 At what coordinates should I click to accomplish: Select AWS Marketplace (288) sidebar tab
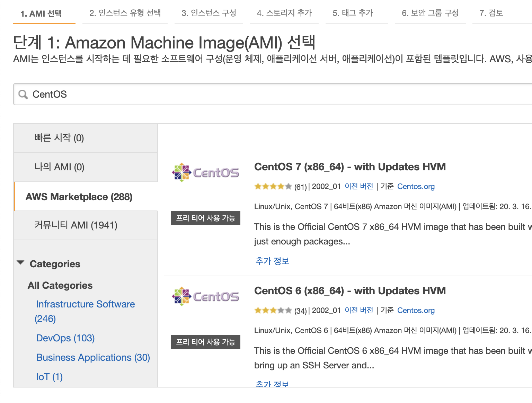86,197
